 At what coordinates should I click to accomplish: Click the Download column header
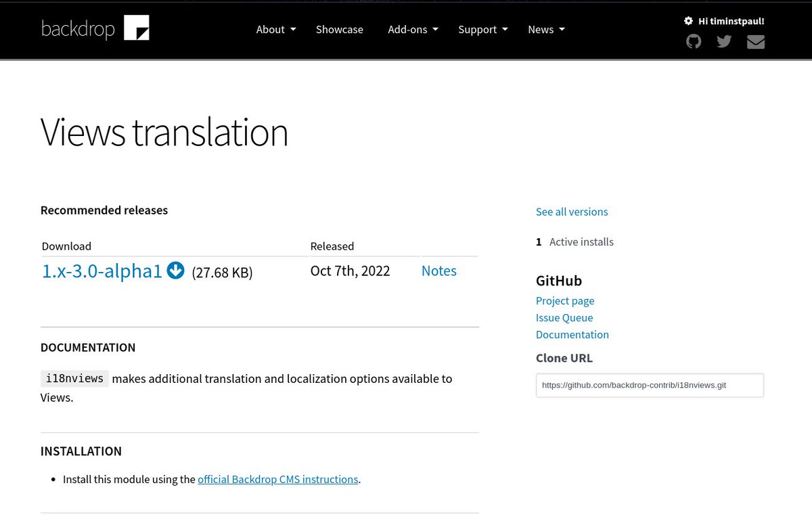tap(66, 246)
